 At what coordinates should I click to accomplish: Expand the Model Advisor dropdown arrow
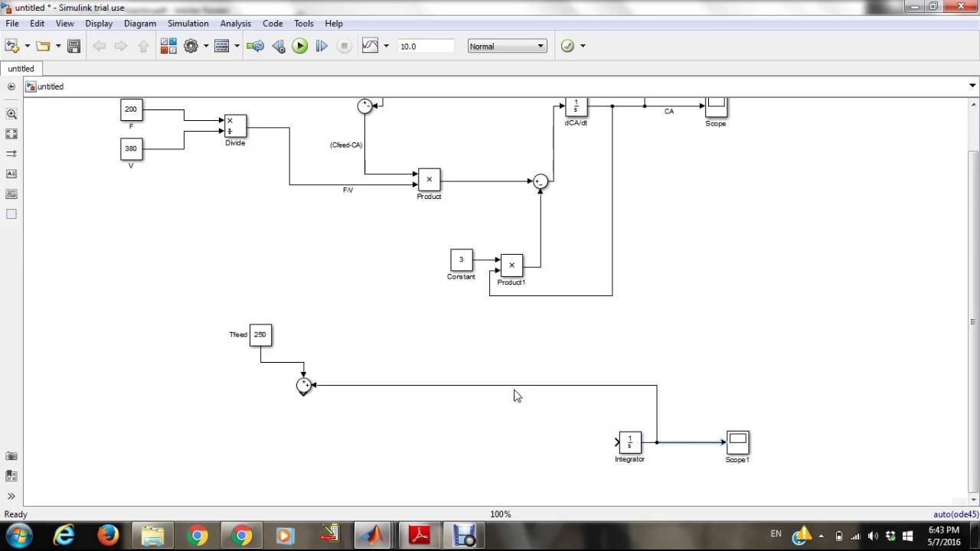[583, 46]
